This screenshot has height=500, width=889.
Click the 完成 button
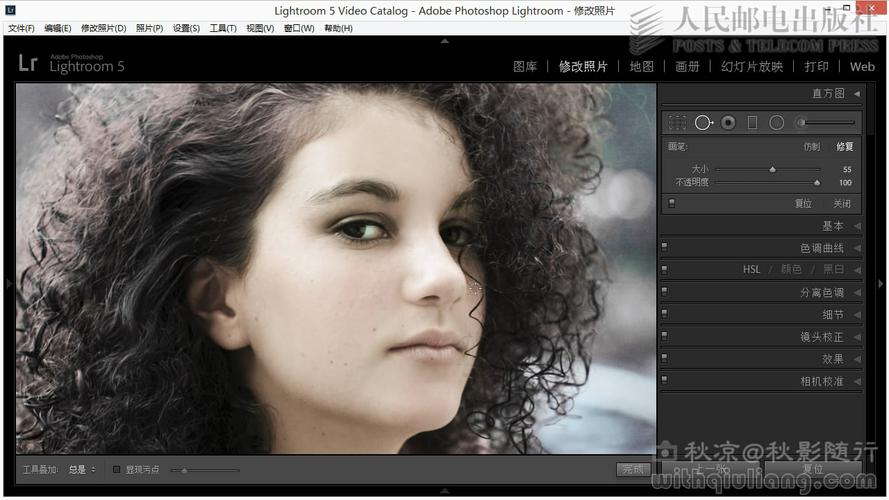(632, 469)
